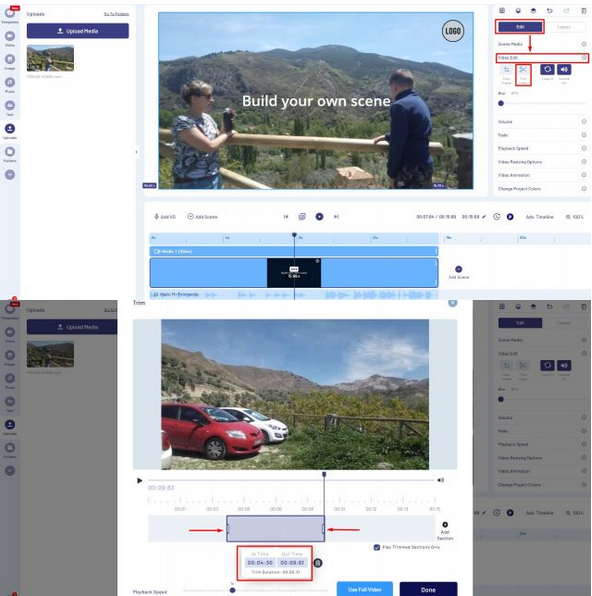Toggle the Volume On button
This screenshot has width=592, height=596.
click(564, 70)
